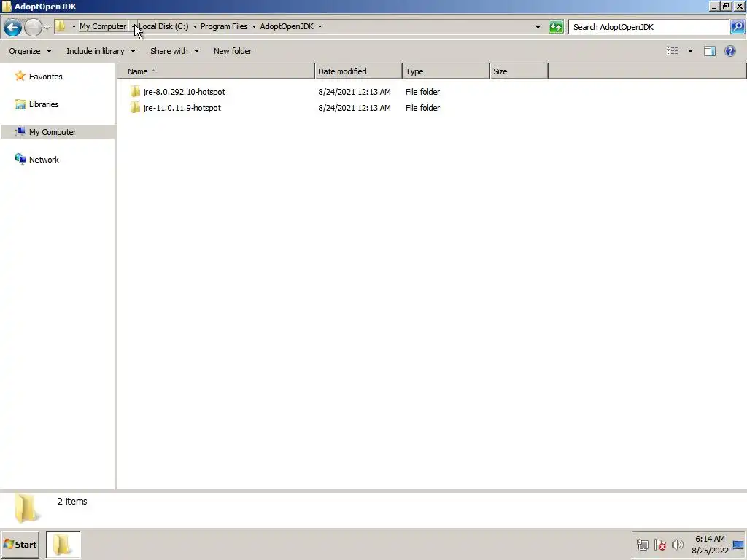Click the taskbar clock showing 6:14 AM
This screenshot has height=560, width=747.
tap(710, 545)
